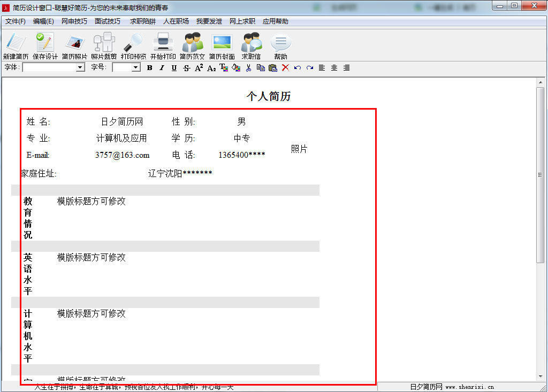Select the 照片裁剪 (photo crop) tool

(104, 45)
